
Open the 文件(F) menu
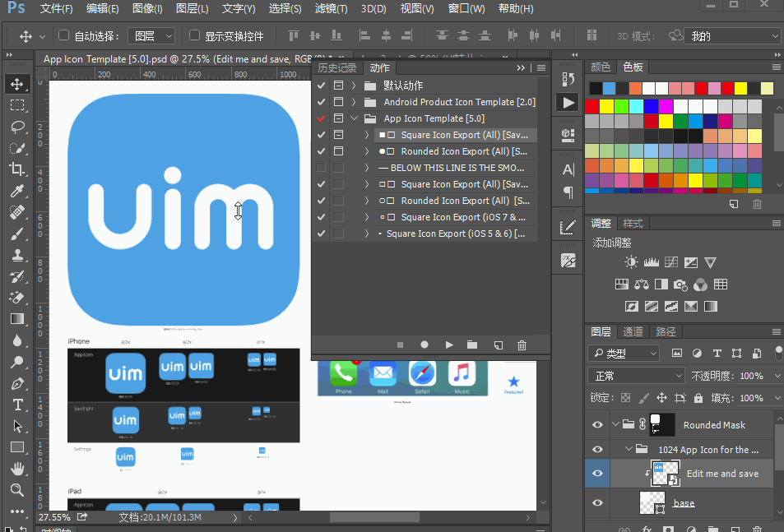(x=56, y=8)
